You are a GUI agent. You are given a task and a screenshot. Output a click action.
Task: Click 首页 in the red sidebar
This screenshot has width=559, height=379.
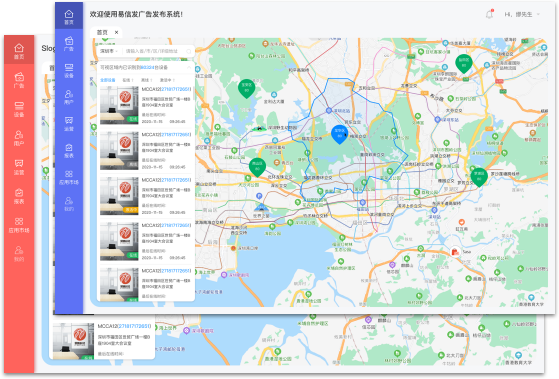(19, 51)
